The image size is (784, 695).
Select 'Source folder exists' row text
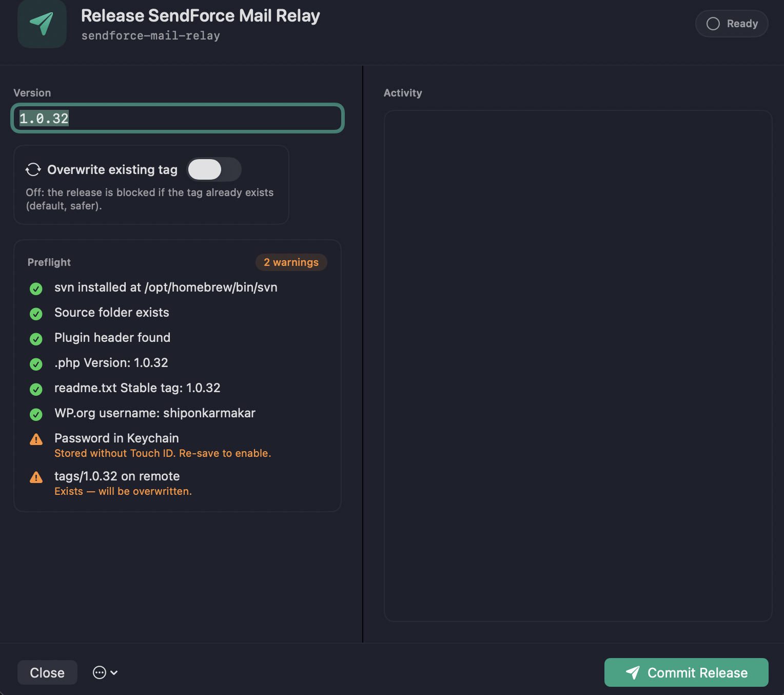click(112, 313)
